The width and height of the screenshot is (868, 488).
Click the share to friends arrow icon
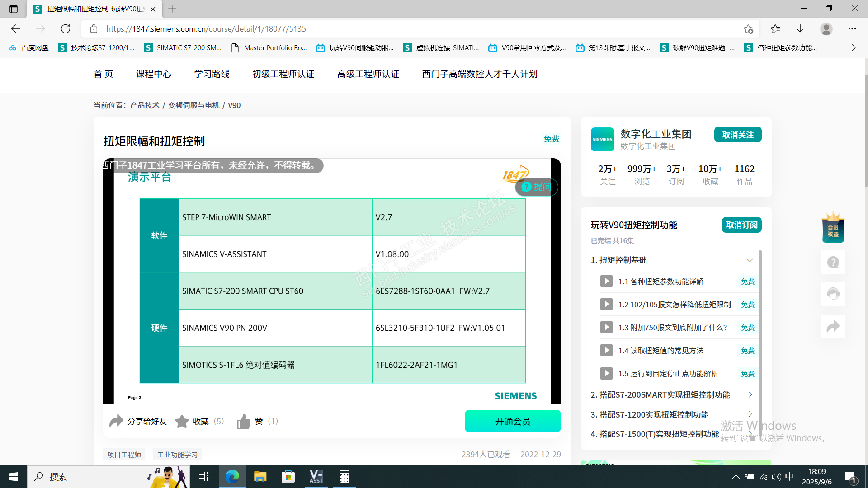point(116,421)
